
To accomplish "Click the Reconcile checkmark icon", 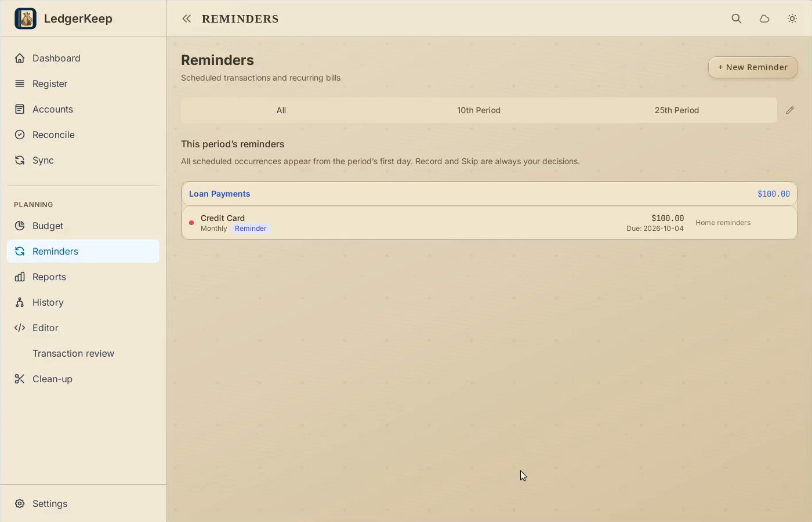I will pyautogui.click(x=20, y=135).
